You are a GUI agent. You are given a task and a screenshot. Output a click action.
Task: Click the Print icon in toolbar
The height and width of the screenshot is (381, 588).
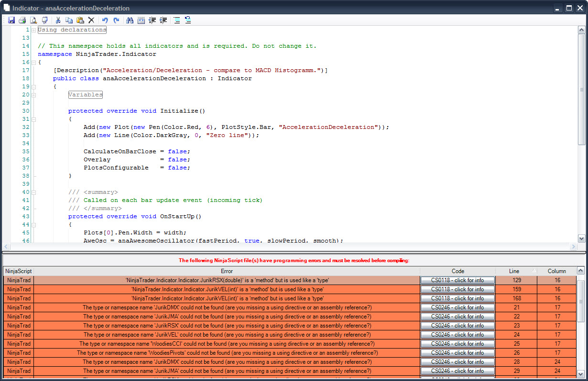pos(22,20)
